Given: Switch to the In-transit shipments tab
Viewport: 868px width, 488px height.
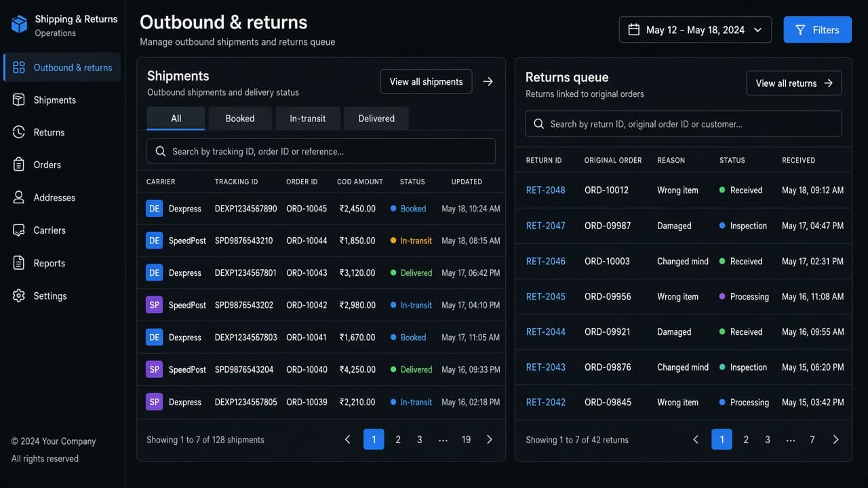Looking at the screenshot, I should [308, 119].
